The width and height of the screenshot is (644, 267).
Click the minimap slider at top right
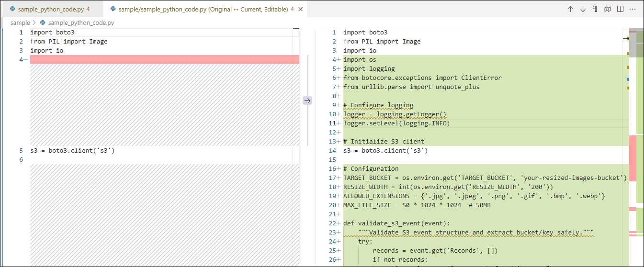636,44
